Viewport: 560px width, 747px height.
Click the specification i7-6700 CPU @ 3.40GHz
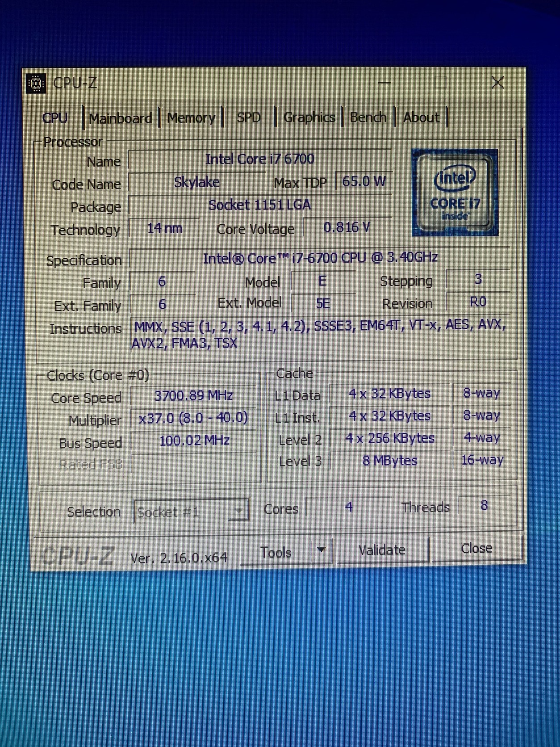[320, 258]
